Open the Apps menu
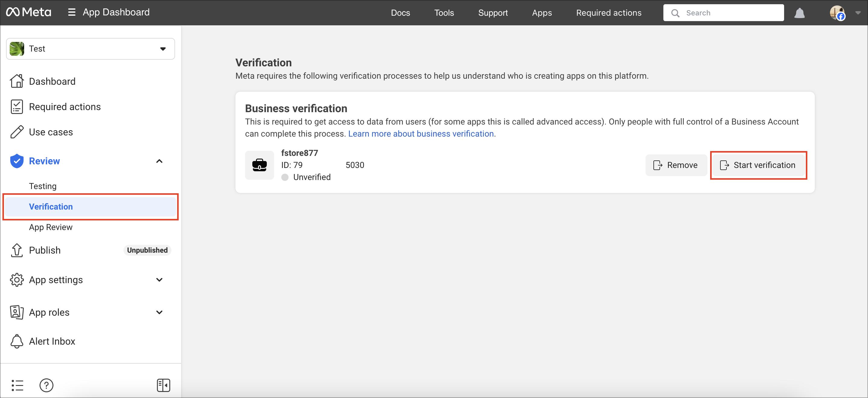 tap(542, 13)
